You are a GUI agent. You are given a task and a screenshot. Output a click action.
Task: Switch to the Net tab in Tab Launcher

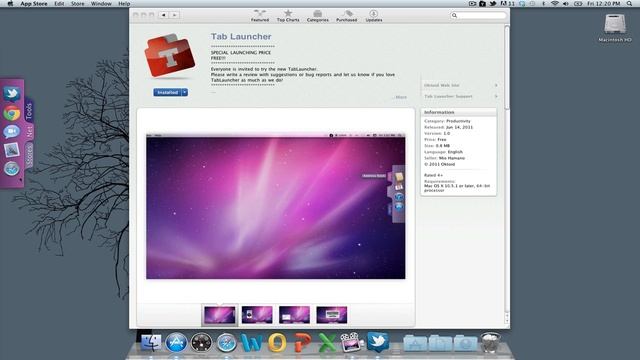pyautogui.click(x=29, y=131)
